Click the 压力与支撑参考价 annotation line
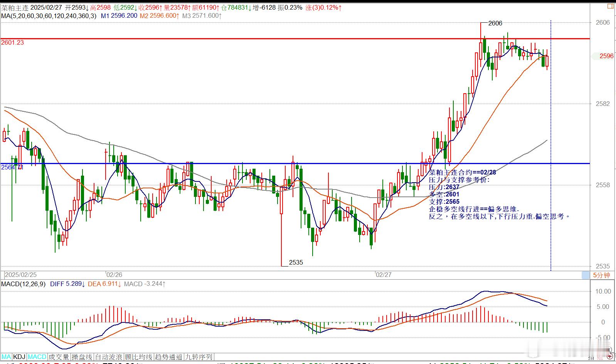The image size is (616, 364). (459, 180)
